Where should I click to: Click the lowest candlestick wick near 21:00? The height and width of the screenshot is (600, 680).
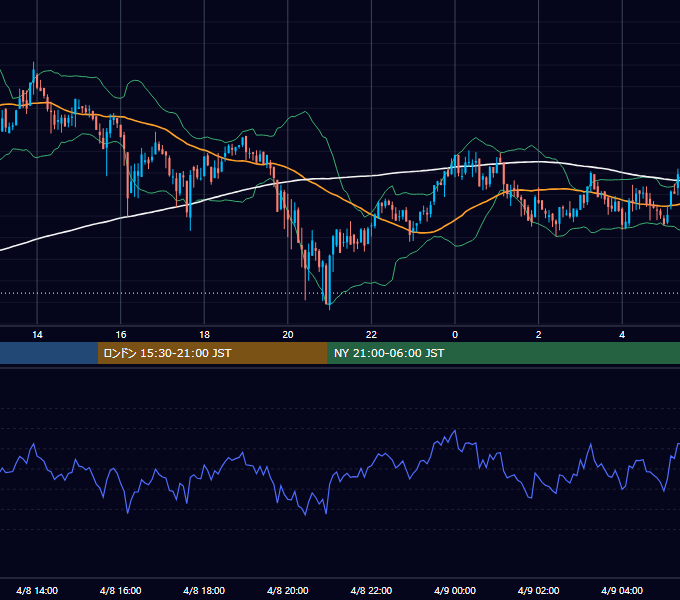330,307
